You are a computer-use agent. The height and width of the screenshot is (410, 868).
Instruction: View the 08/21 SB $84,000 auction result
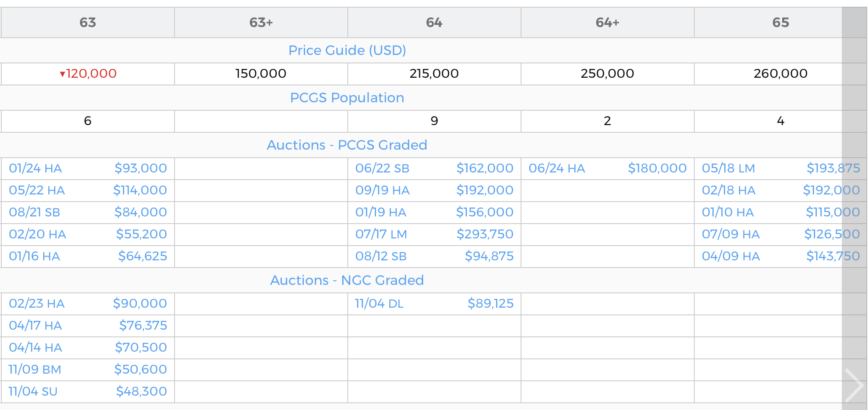coord(88,212)
